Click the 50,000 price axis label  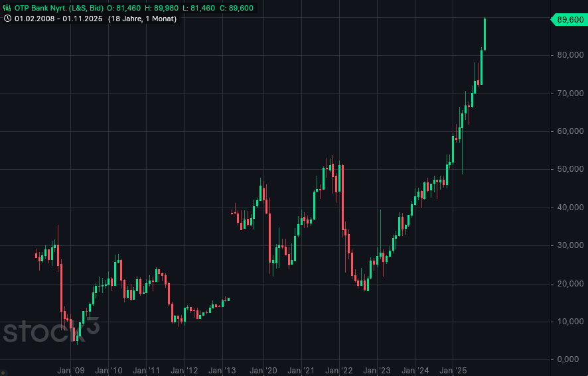coord(570,169)
